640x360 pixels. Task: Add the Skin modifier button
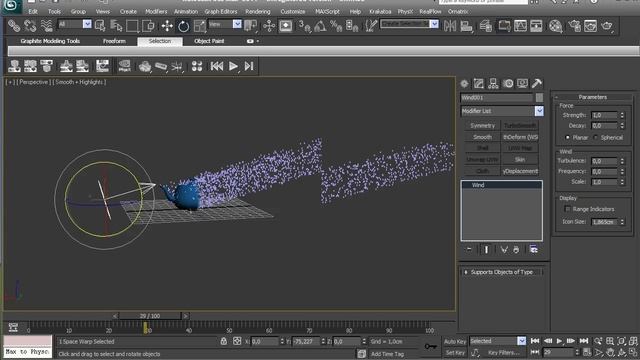point(520,160)
